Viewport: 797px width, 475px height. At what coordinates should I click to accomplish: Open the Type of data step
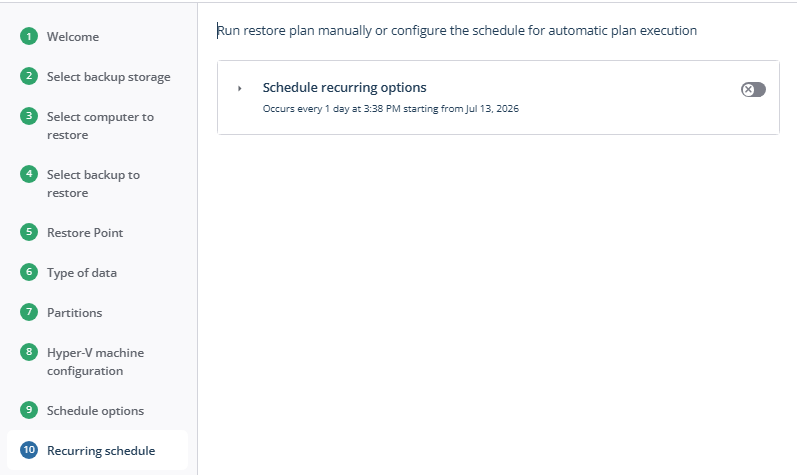(82, 273)
